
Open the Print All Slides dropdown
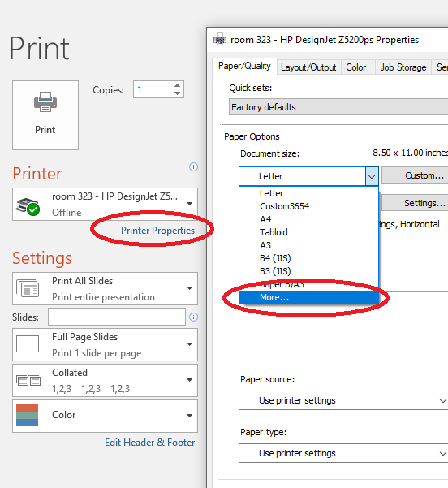[106, 289]
